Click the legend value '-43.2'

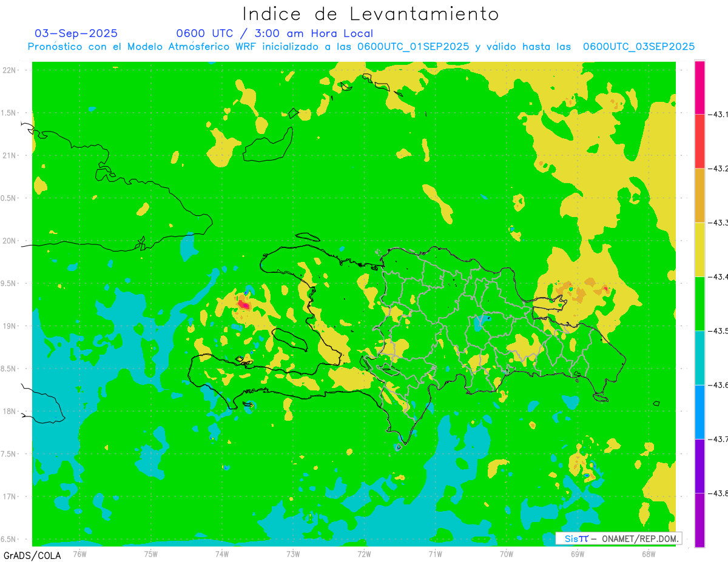point(720,169)
